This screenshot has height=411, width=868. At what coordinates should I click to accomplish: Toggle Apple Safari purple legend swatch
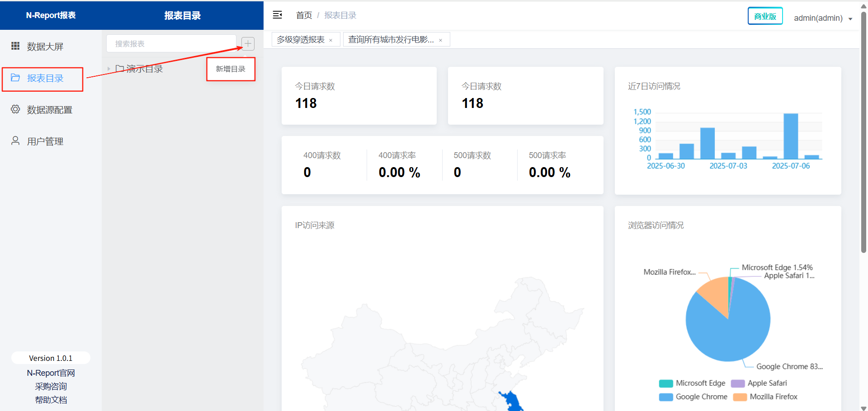point(738,383)
